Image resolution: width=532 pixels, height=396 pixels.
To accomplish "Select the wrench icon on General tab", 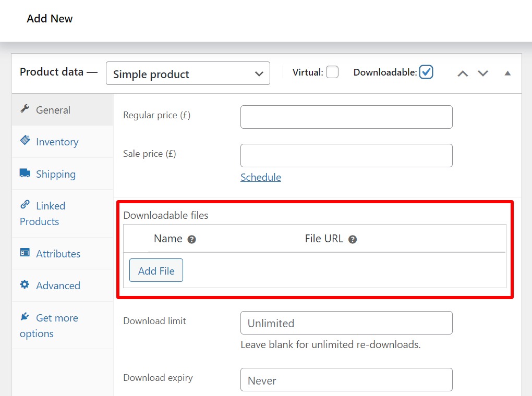I will [26, 109].
